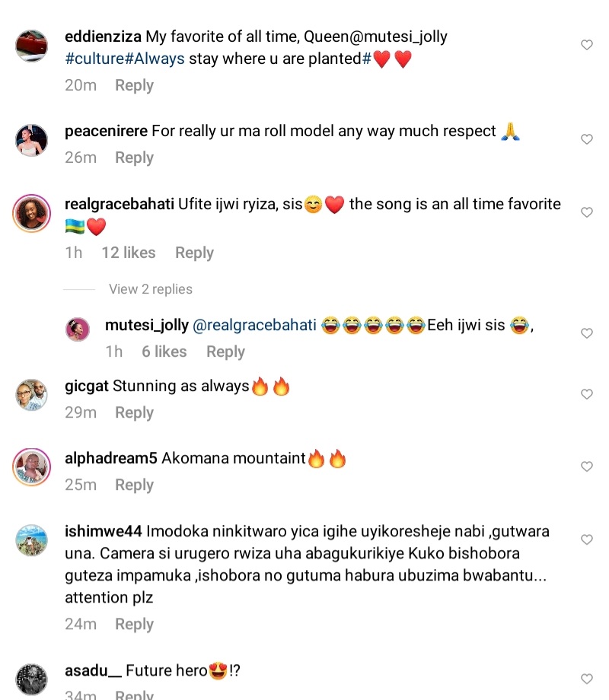Open the @realgracebahati mention link
Viewport: 609px width, 700px height.
pos(254,326)
